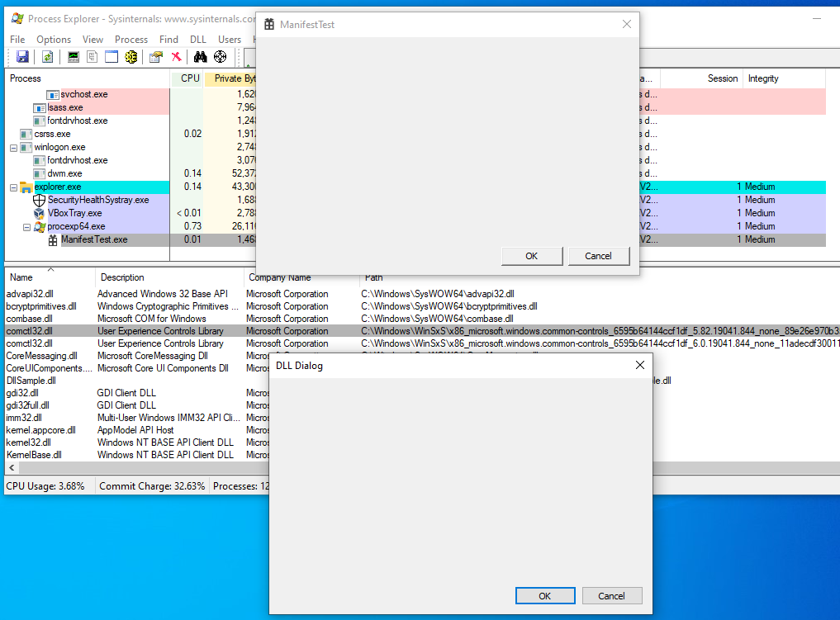Sort by the Private Bytes column header

(x=231, y=78)
